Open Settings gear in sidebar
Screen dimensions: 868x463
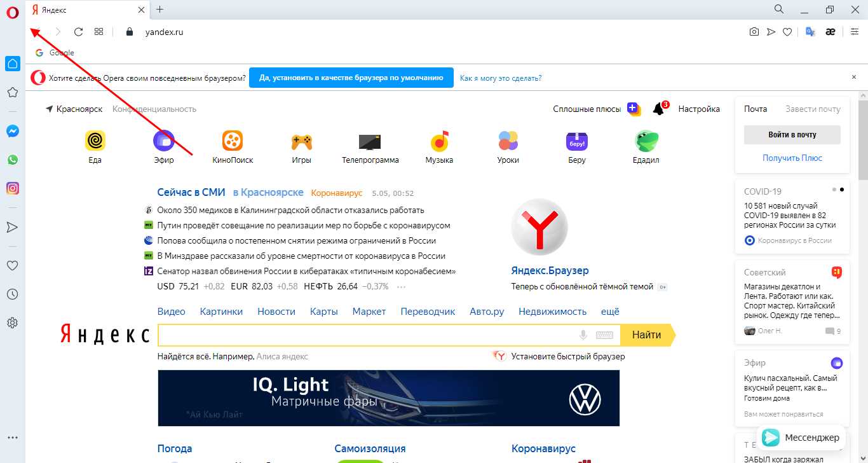point(12,322)
